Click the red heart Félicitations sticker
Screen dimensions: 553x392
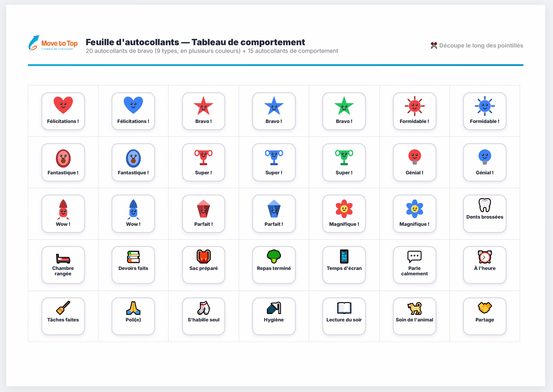(x=63, y=111)
